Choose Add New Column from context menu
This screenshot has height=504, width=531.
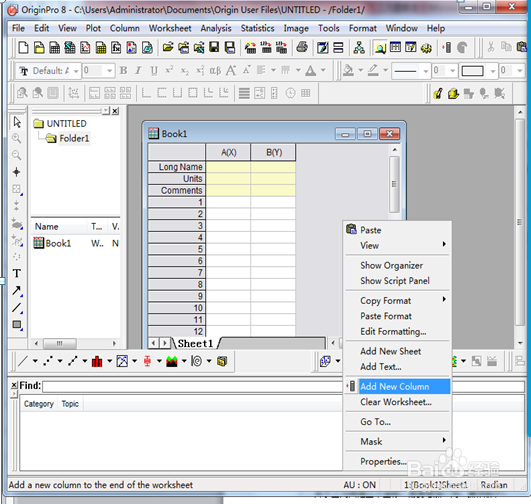(398, 386)
